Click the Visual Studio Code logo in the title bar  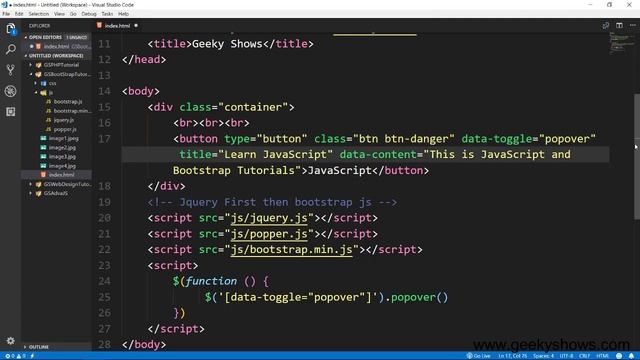tap(4, 4)
